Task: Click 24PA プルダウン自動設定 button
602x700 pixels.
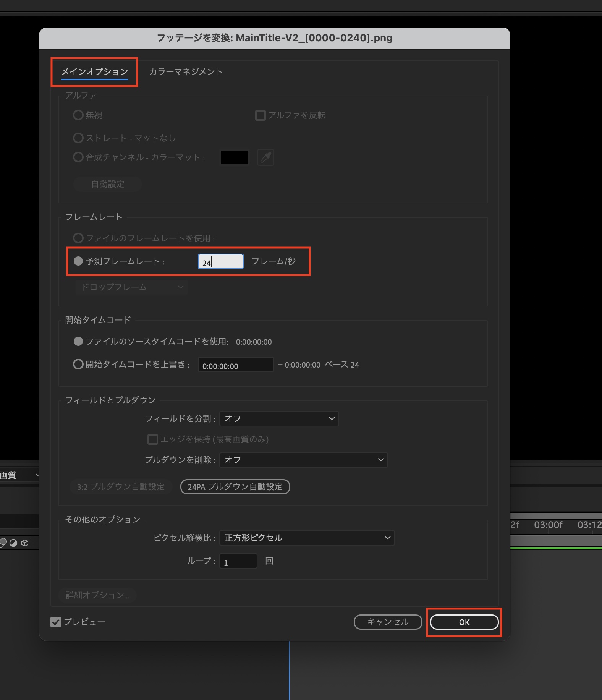Action: (235, 487)
